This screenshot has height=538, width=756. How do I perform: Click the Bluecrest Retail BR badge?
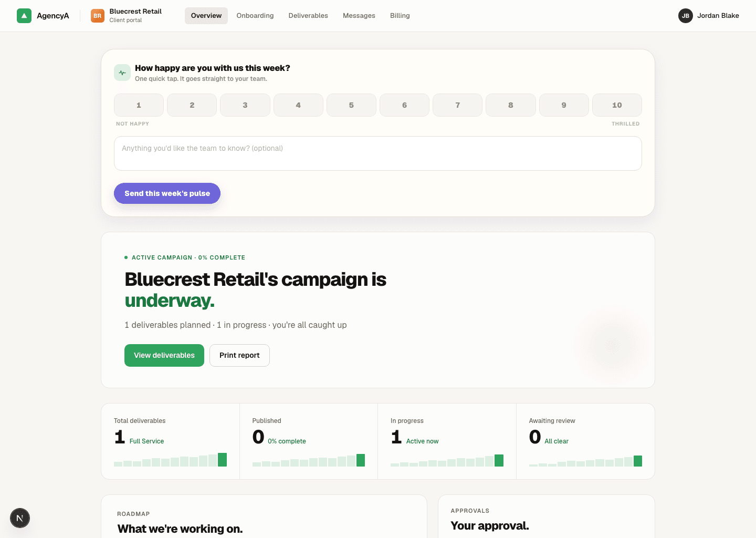point(98,16)
